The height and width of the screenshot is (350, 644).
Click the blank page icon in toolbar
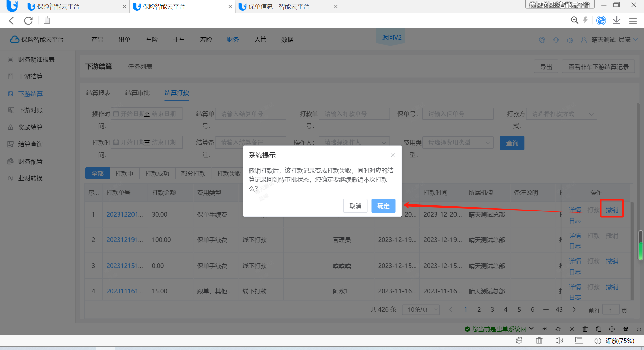click(47, 20)
